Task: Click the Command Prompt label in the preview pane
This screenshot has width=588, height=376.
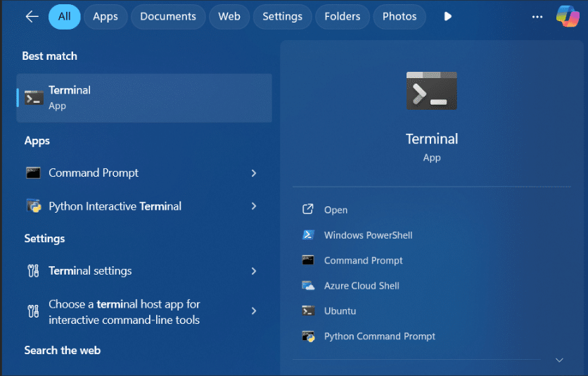Action: point(364,261)
